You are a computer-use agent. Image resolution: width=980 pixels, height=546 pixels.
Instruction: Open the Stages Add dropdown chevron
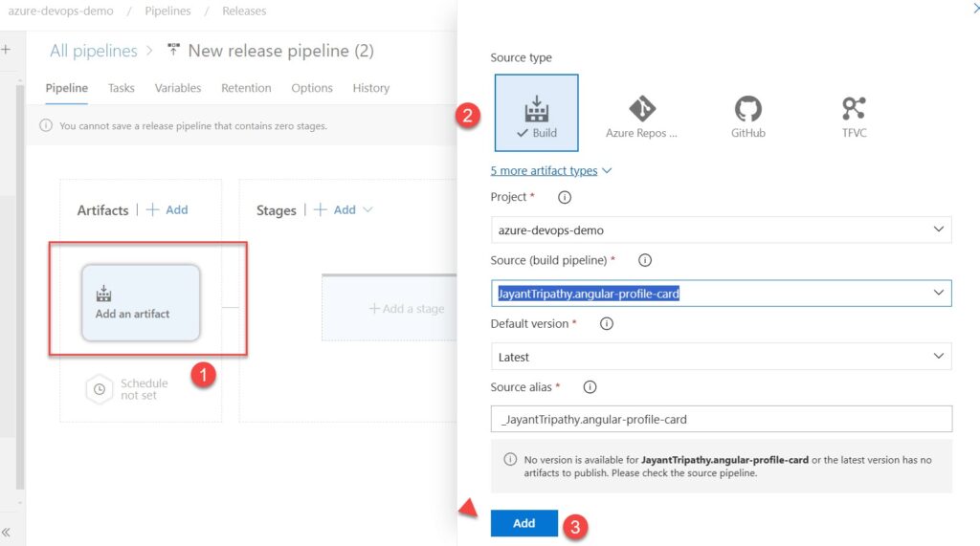coord(367,210)
